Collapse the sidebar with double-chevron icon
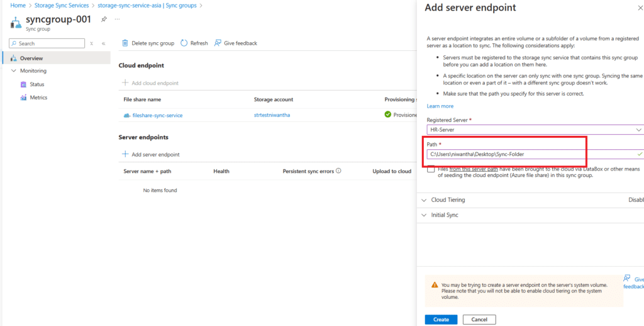This screenshot has width=644, height=326. tap(103, 43)
